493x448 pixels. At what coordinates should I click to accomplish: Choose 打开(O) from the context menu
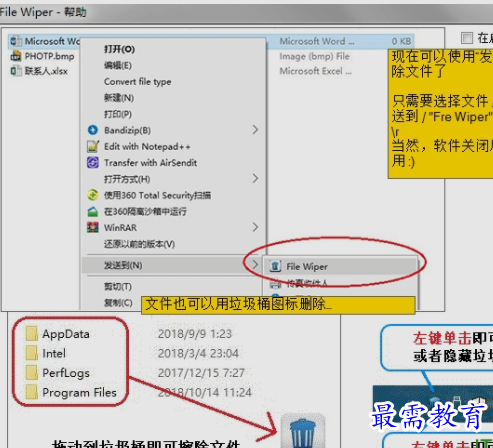click(119, 49)
